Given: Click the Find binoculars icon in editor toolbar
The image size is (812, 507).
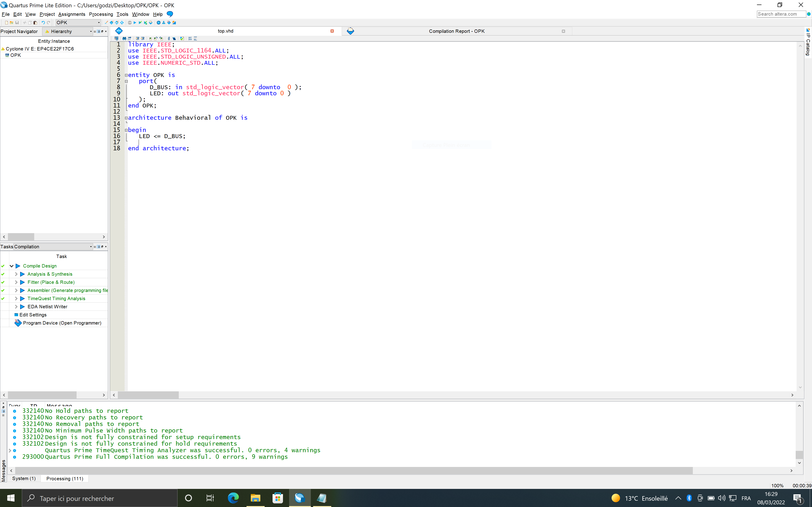Looking at the screenshot, I should pyautogui.click(x=124, y=38).
